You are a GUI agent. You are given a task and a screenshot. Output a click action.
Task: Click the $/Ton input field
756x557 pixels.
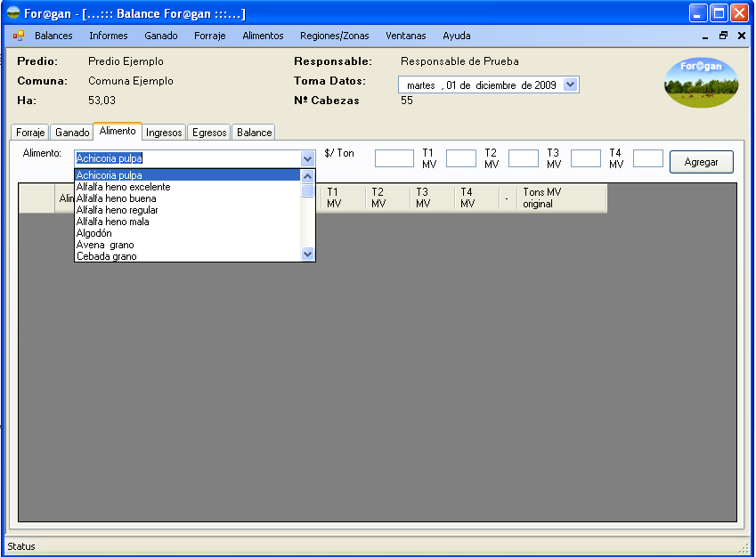394,158
